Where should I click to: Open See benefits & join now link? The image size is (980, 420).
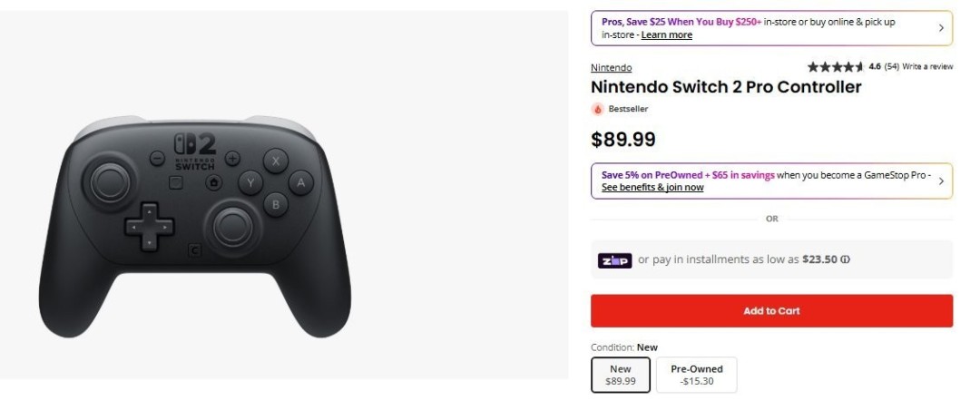[652, 188]
